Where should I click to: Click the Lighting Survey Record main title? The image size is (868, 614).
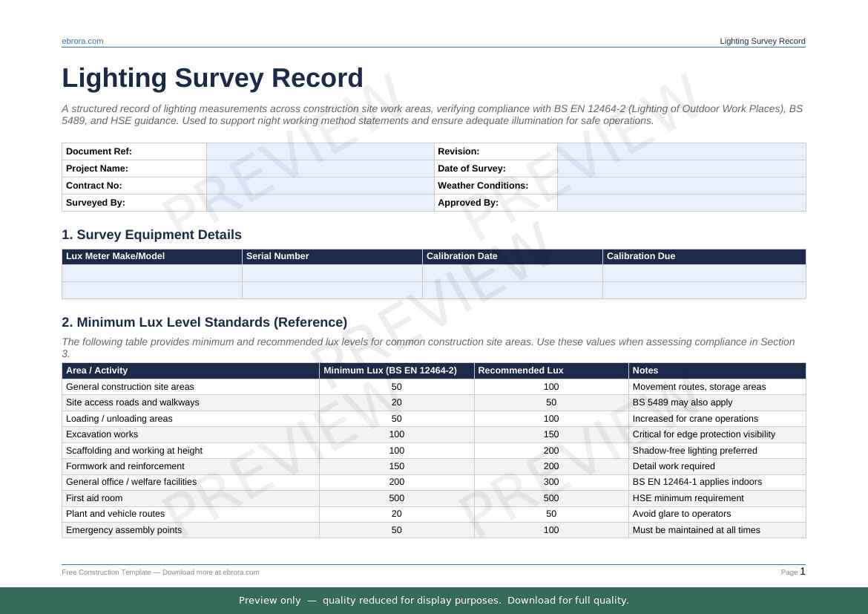pyautogui.click(x=212, y=78)
